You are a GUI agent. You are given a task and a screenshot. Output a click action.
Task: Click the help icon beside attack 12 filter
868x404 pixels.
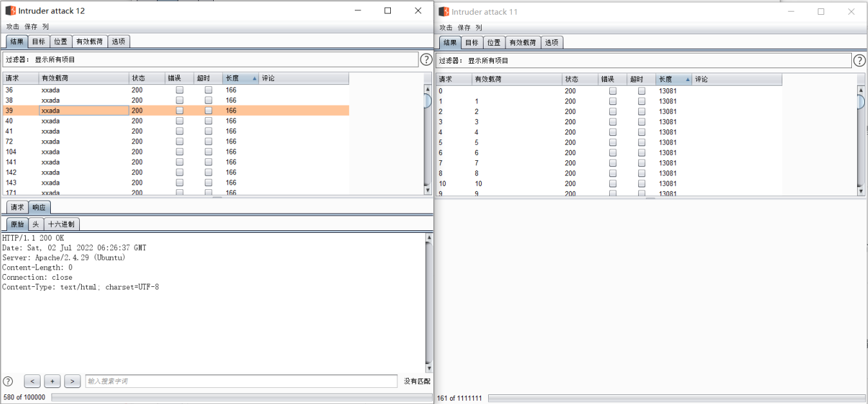(x=426, y=60)
